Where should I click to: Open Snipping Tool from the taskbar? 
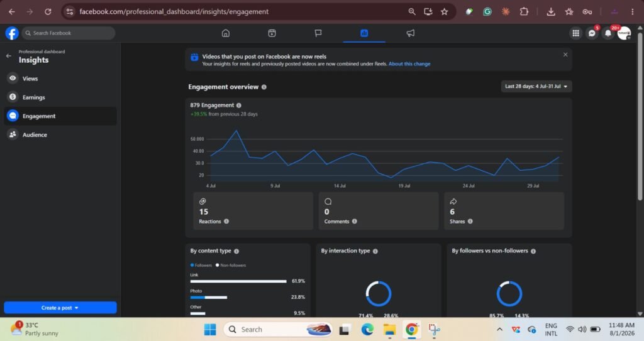click(434, 330)
